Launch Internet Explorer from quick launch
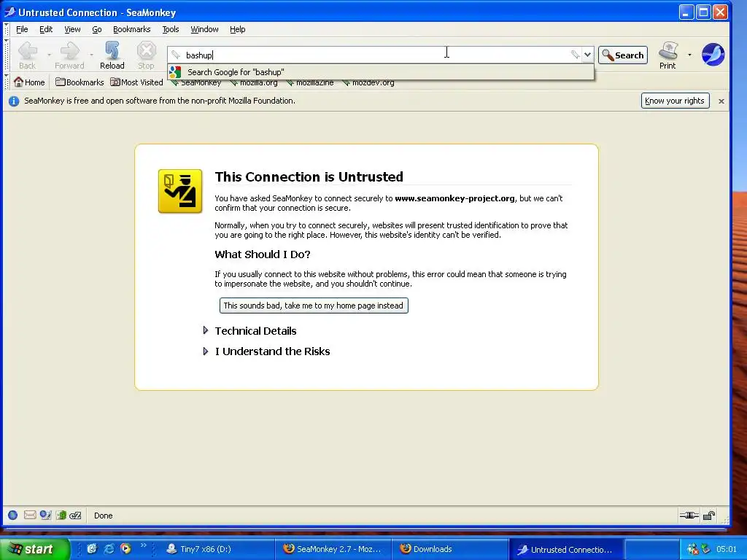This screenshot has height=560, width=747. [109, 548]
